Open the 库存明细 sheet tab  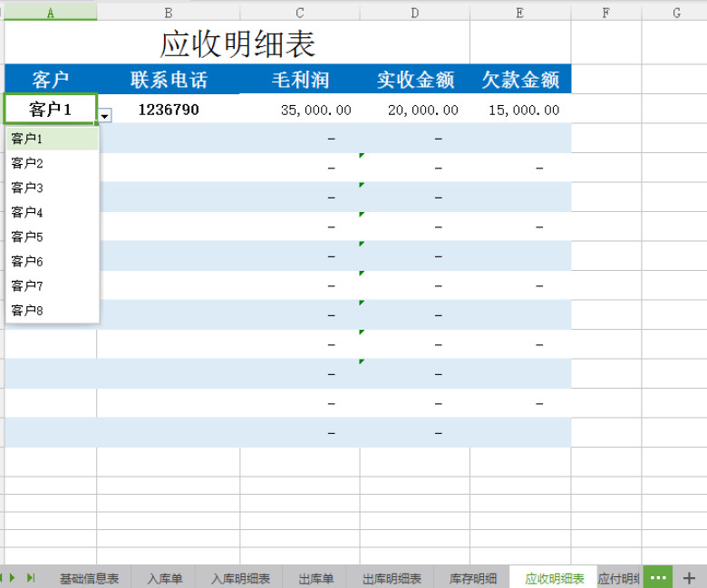pyautogui.click(x=472, y=578)
